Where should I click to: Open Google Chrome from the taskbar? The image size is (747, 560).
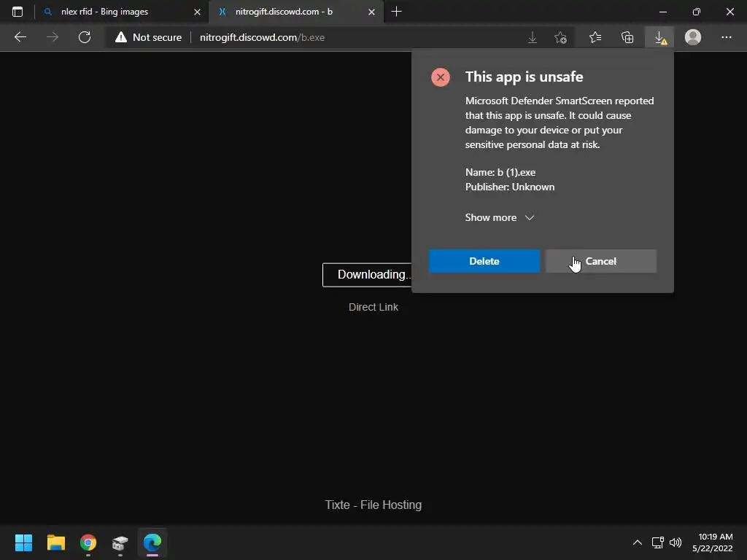[88, 542]
